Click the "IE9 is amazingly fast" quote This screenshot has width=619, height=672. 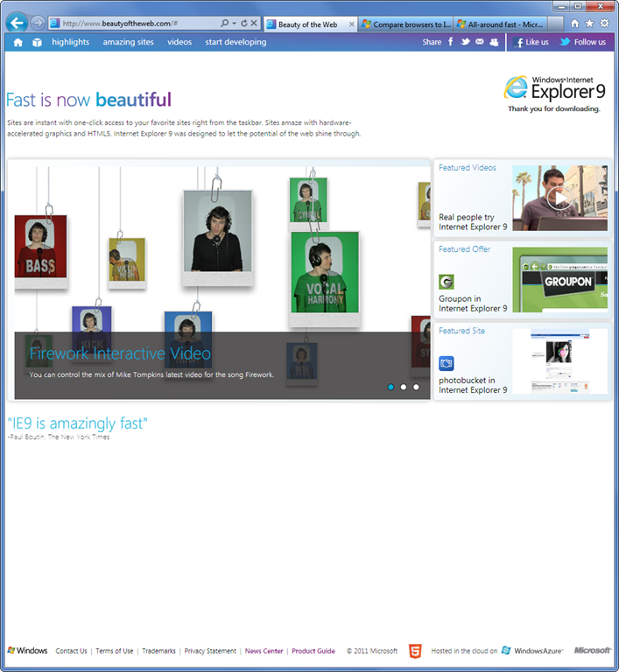click(x=78, y=423)
